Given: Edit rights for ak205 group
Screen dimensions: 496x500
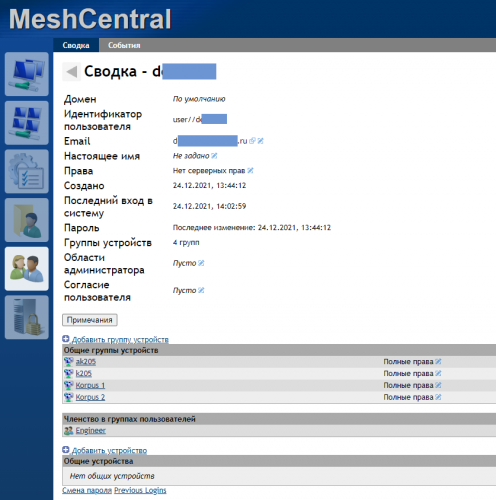Looking at the screenshot, I should tap(438, 362).
